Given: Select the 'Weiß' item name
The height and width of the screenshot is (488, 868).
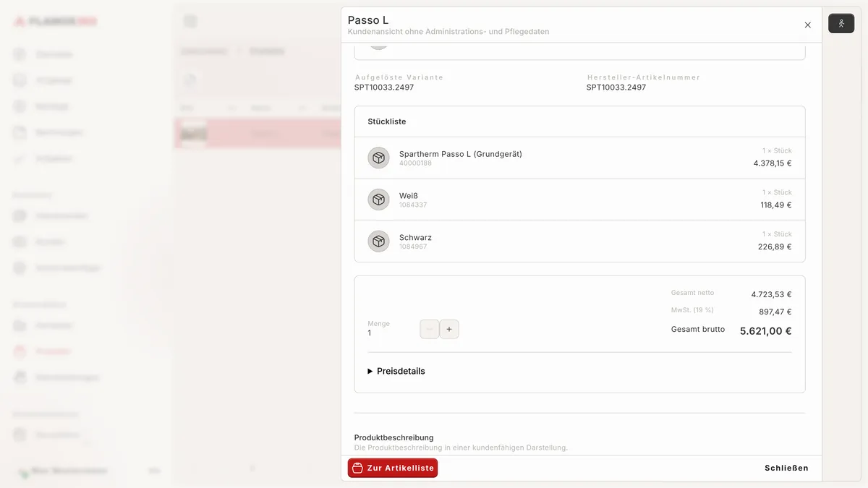Looking at the screenshot, I should point(409,196).
